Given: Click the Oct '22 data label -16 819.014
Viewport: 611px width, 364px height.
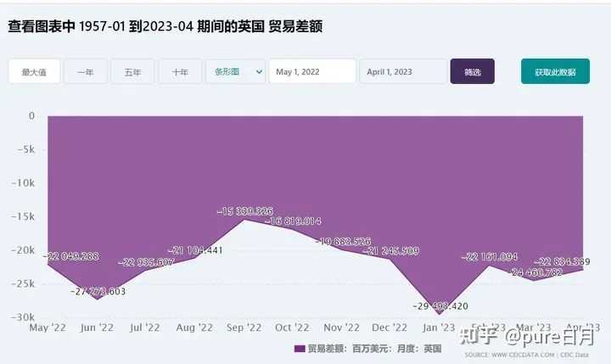Looking at the screenshot, I should [293, 221].
